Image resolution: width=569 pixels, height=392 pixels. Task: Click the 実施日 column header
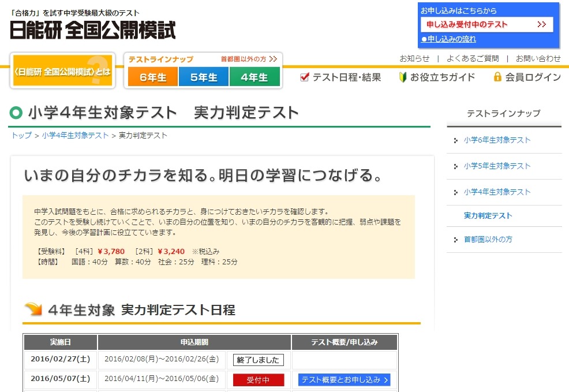click(x=61, y=342)
